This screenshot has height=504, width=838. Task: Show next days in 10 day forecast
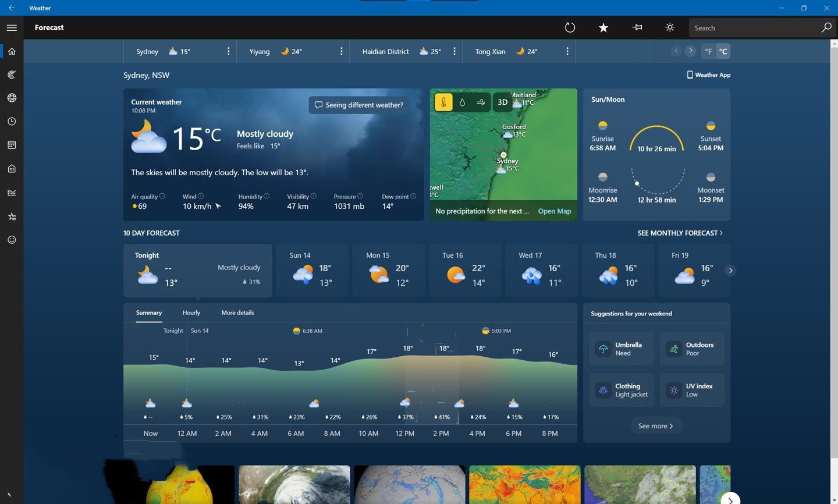pos(731,271)
